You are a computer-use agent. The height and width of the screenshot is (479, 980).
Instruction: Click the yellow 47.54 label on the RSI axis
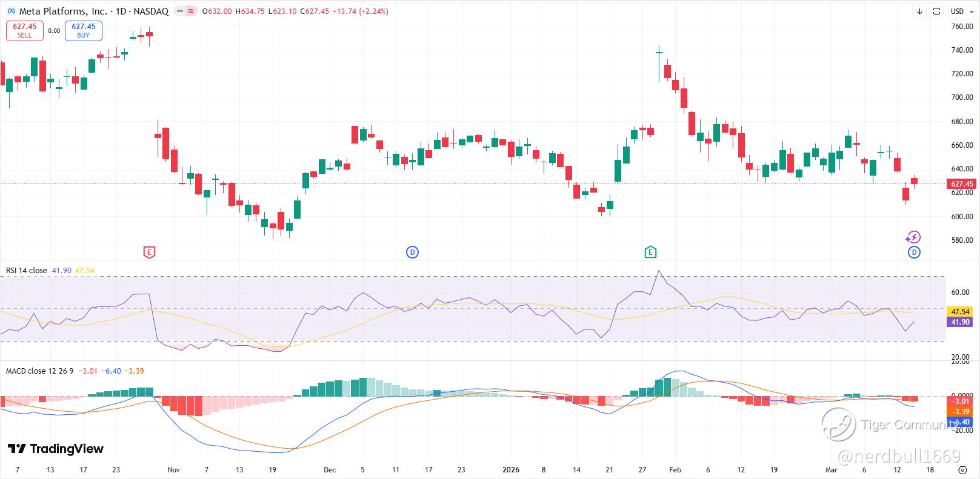[x=961, y=312]
